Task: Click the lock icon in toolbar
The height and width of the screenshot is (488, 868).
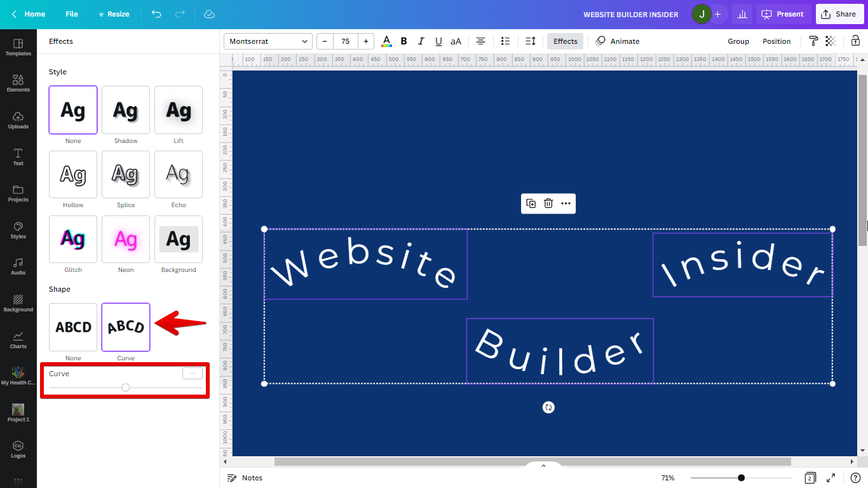Action: (855, 41)
